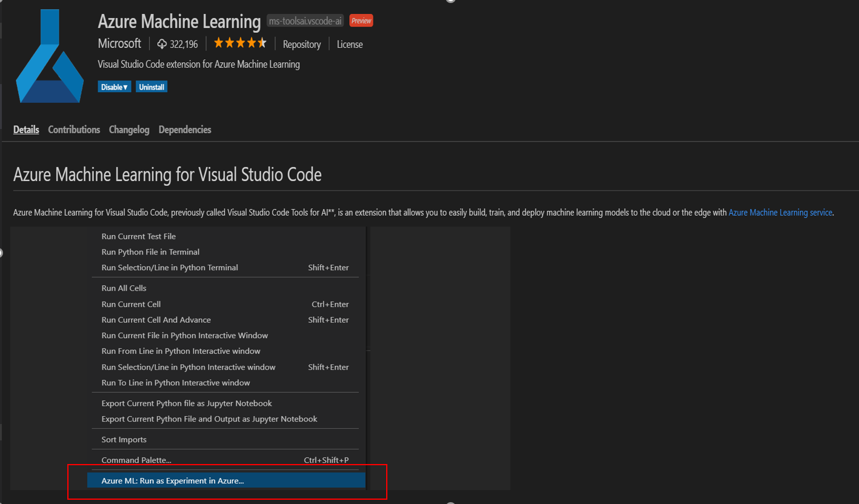Viewport: 859px width, 504px height.
Task: Click the Uninstall button
Action: tap(151, 86)
